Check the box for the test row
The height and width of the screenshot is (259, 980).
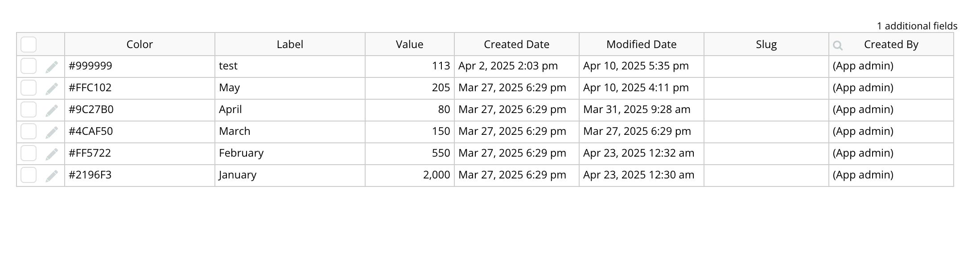click(29, 66)
